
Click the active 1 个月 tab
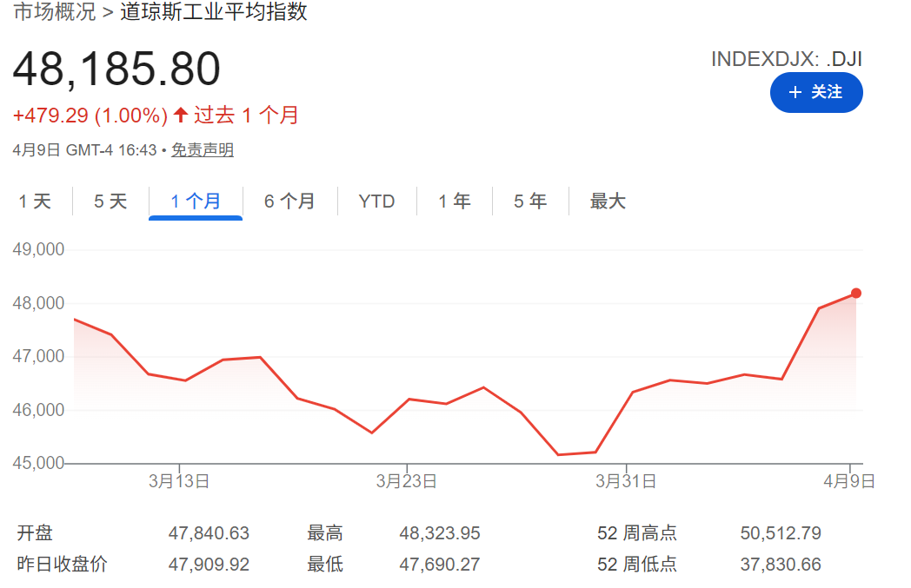pyautogui.click(x=195, y=201)
